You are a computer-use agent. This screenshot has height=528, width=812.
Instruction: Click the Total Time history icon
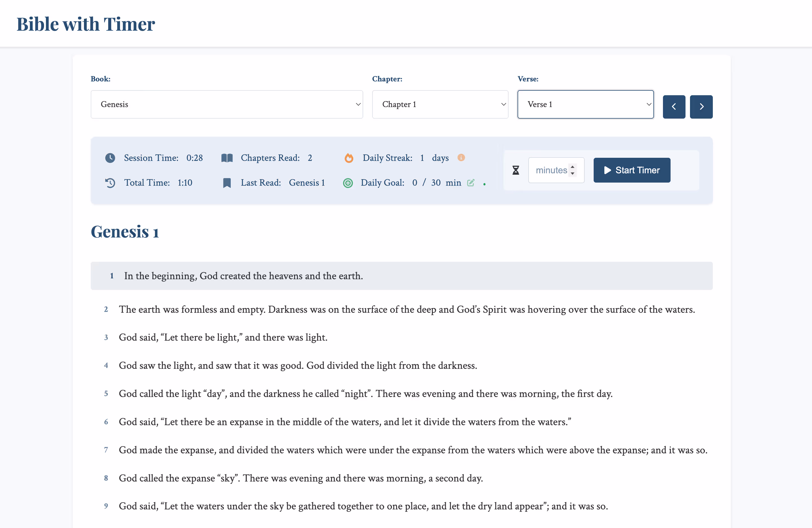click(110, 183)
